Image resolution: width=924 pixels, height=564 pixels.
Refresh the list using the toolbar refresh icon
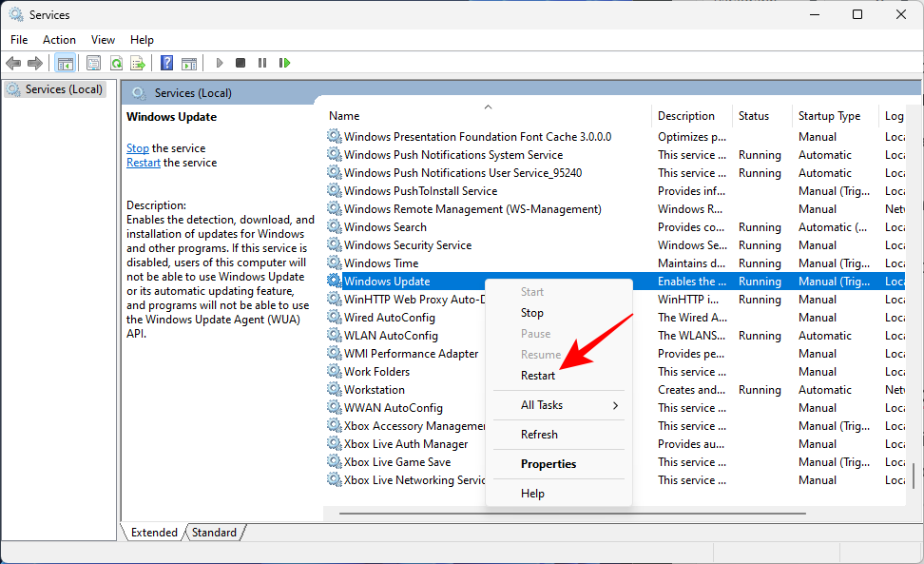click(x=117, y=63)
